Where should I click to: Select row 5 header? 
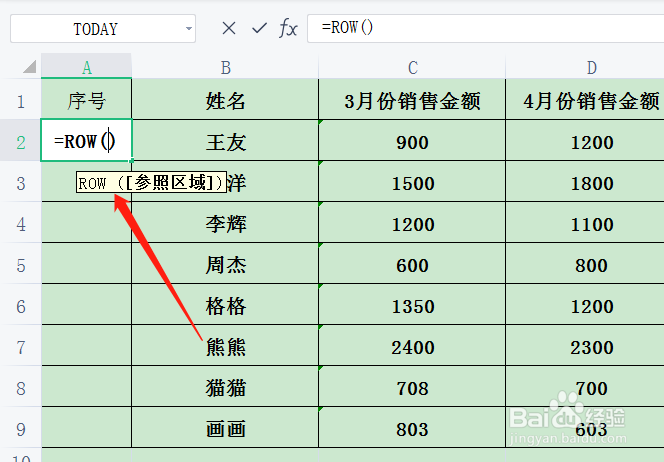point(20,265)
